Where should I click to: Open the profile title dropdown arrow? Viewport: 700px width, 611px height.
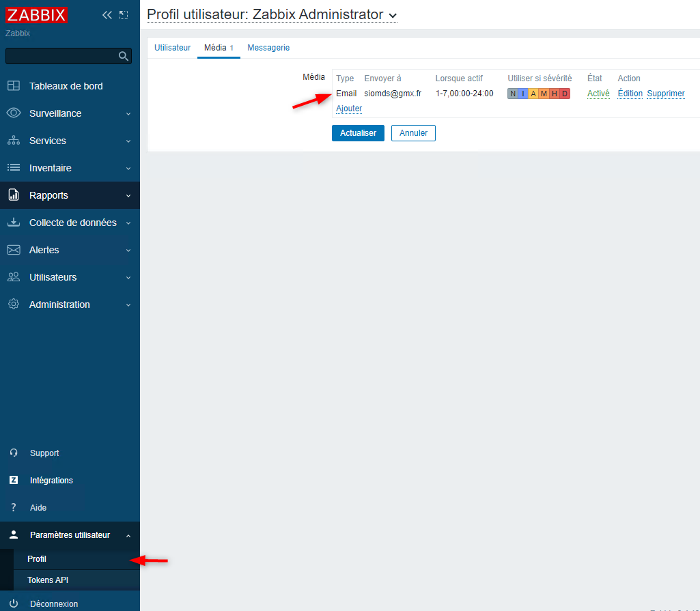click(392, 16)
